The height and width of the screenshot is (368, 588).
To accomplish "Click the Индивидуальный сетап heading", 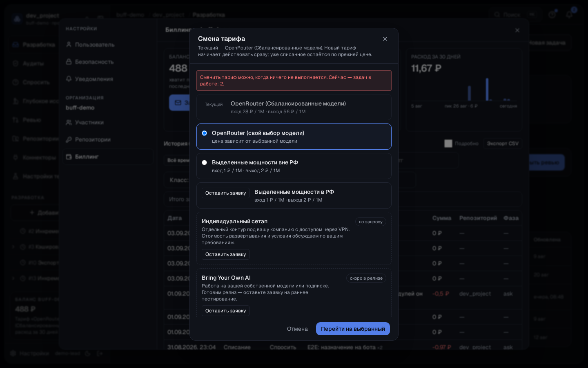I will [234, 221].
